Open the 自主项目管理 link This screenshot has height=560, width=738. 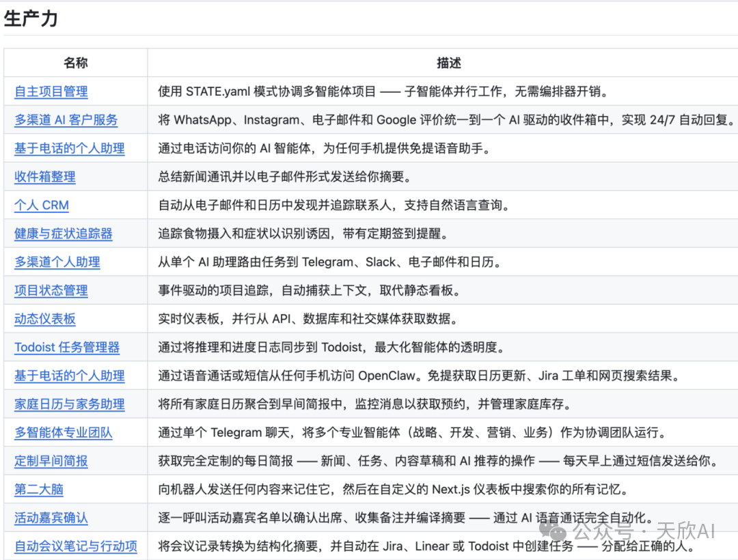(x=51, y=92)
